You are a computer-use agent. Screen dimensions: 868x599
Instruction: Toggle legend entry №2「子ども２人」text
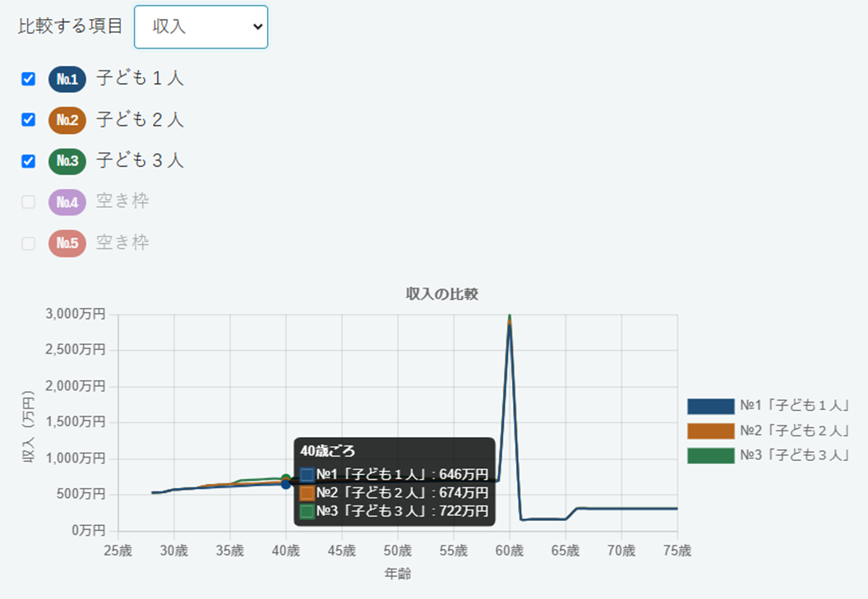(x=795, y=431)
